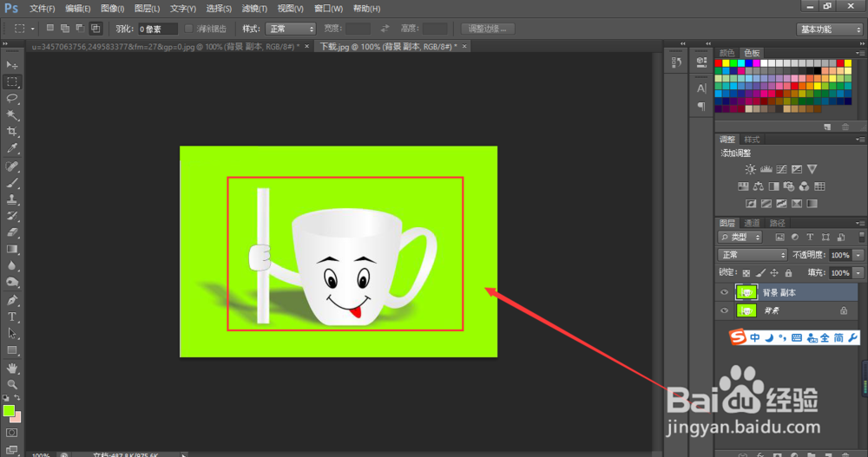
Task: Add a Curves adjustment
Action: point(782,169)
